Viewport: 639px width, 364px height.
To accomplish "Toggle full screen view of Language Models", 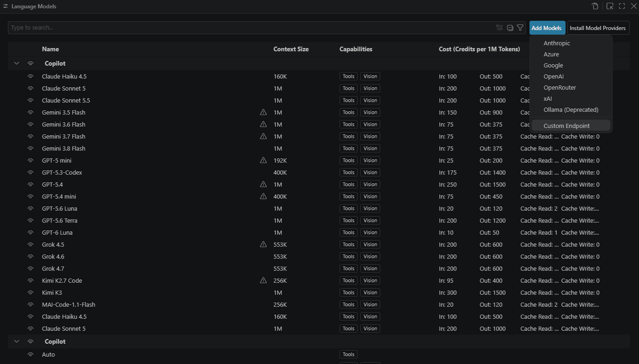I will [622, 6].
